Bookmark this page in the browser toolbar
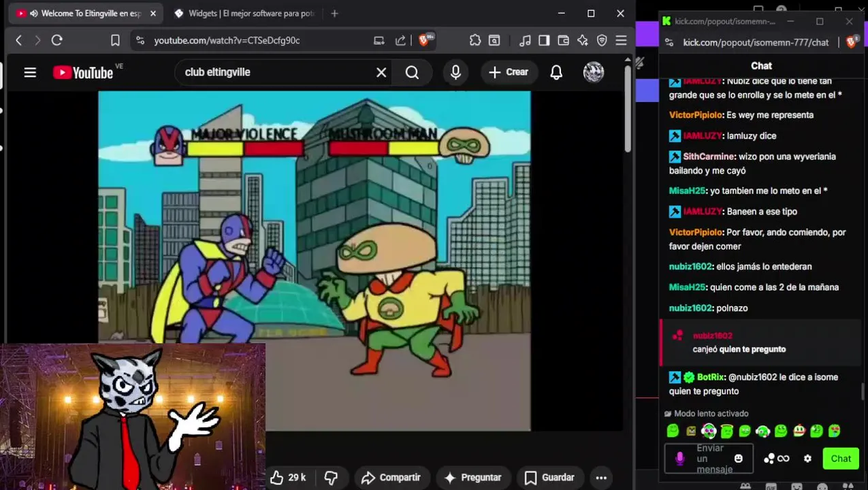 (x=115, y=41)
